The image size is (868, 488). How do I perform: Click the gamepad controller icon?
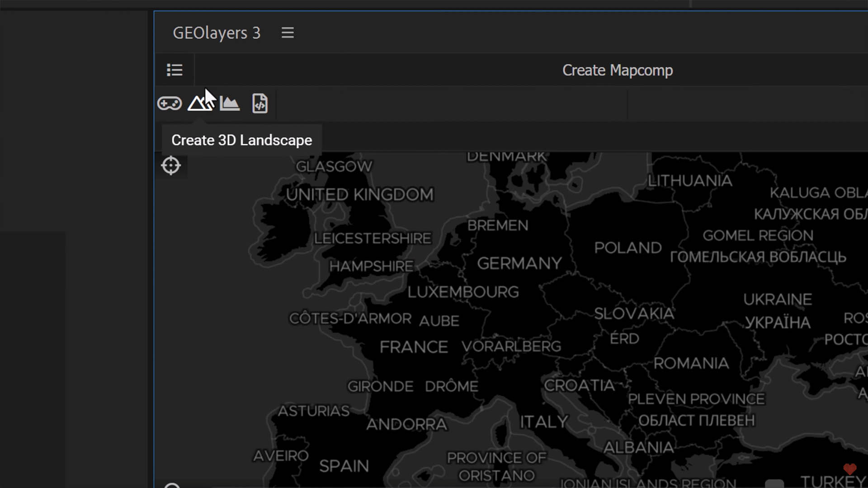pyautogui.click(x=170, y=103)
